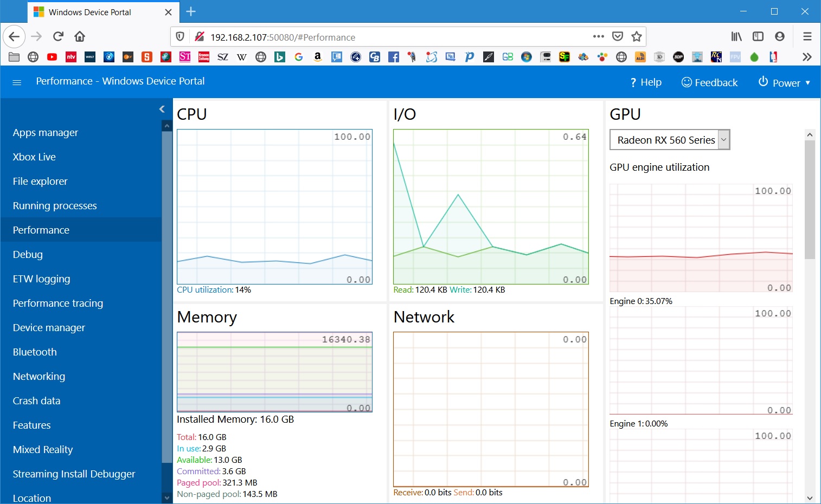Open Xbox Live page
This screenshot has height=504, width=821.
click(x=34, y=157)
